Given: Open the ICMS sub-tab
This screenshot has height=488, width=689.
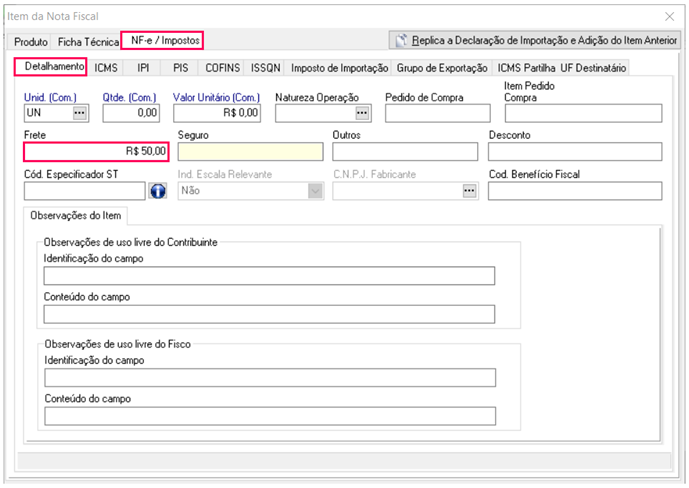Looking at the screenshot, I should pos(106,68).
